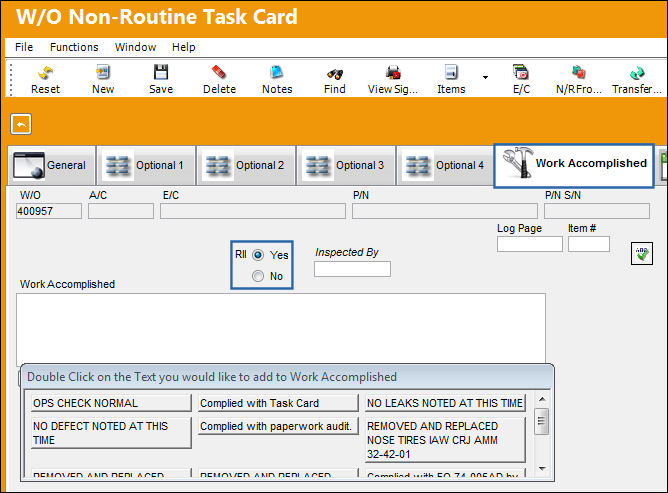Viewport: 668px width, 493px height.
Task: Open the Notes tool
Action: tap(277, 79)
